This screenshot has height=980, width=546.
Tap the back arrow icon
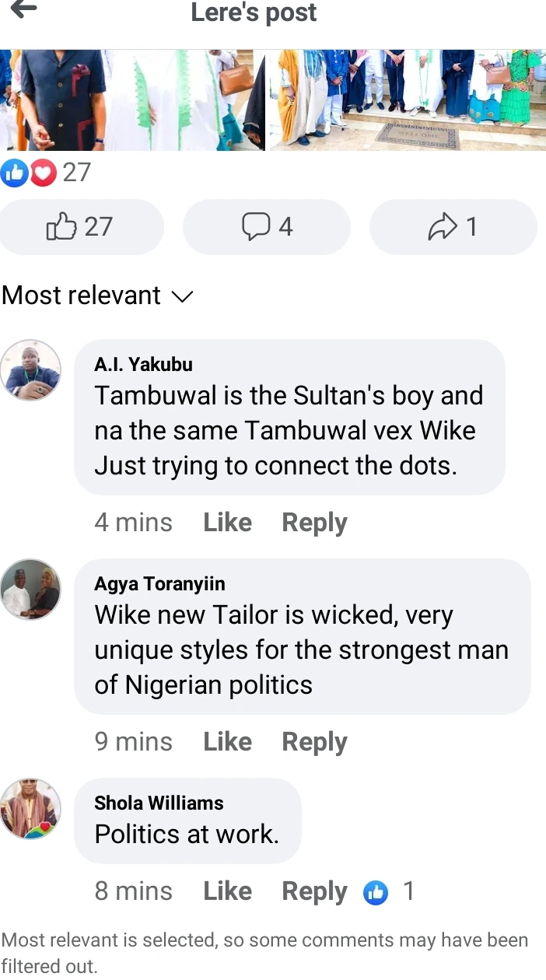23,9
